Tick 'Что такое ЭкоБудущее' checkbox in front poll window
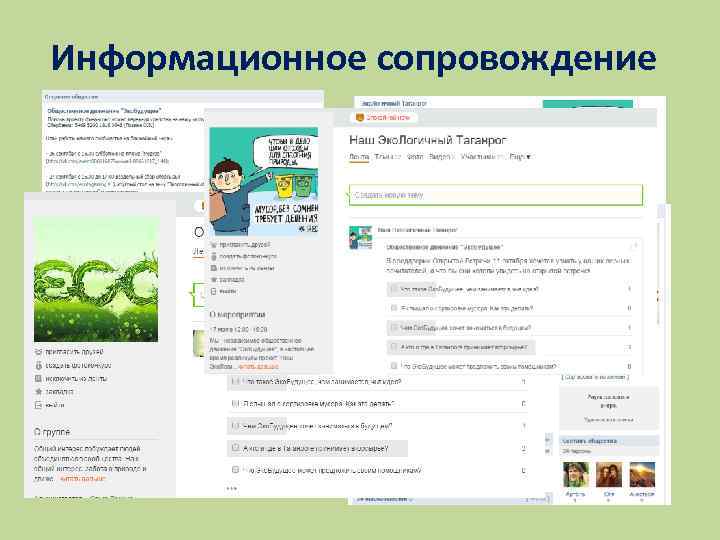The height and width of the screenshot is (540, 720). [x=236, y=381]
